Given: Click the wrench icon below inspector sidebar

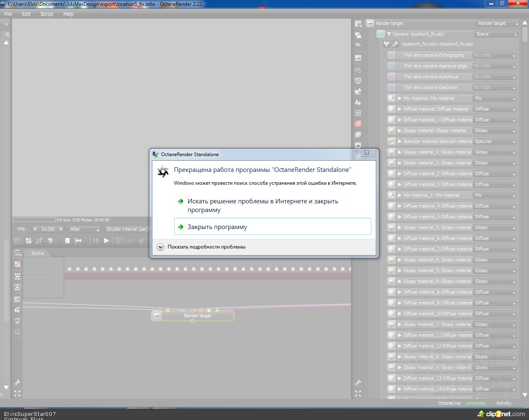Looking at the screenshot, I should coord(358,383).
